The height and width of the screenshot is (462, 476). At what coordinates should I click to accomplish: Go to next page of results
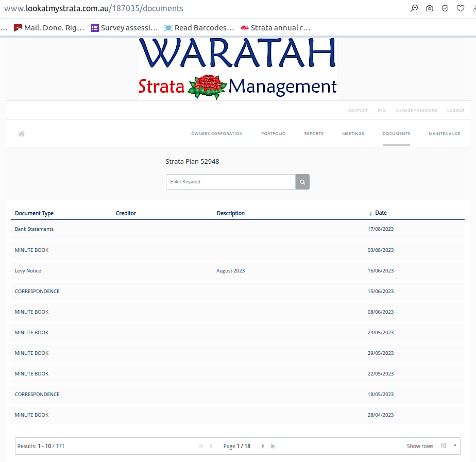[x=263, y=446]
